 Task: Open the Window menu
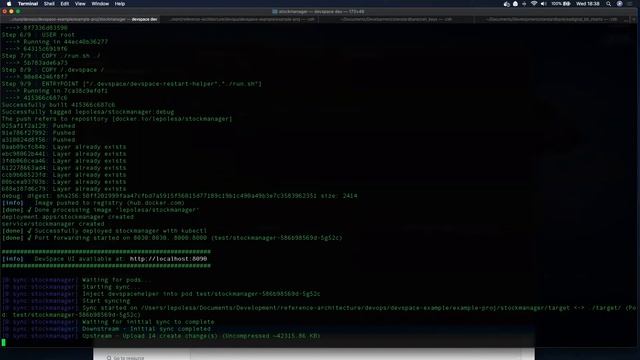point(100,4)
